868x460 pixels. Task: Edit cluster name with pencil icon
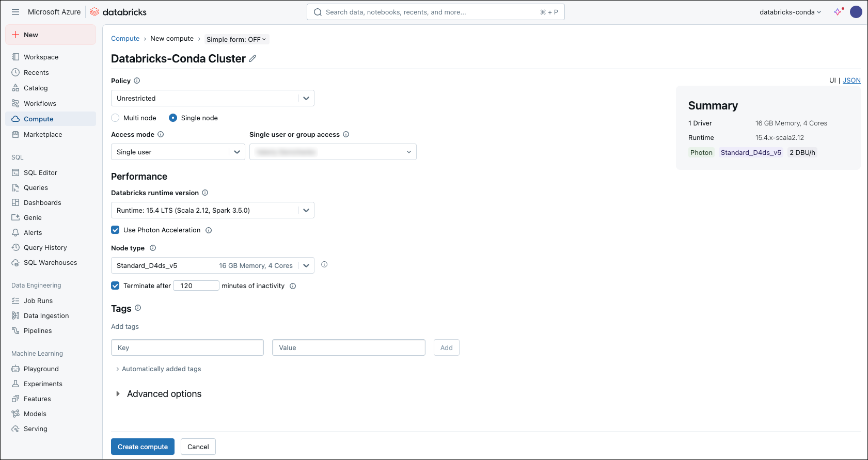click(x=252, y=58)
